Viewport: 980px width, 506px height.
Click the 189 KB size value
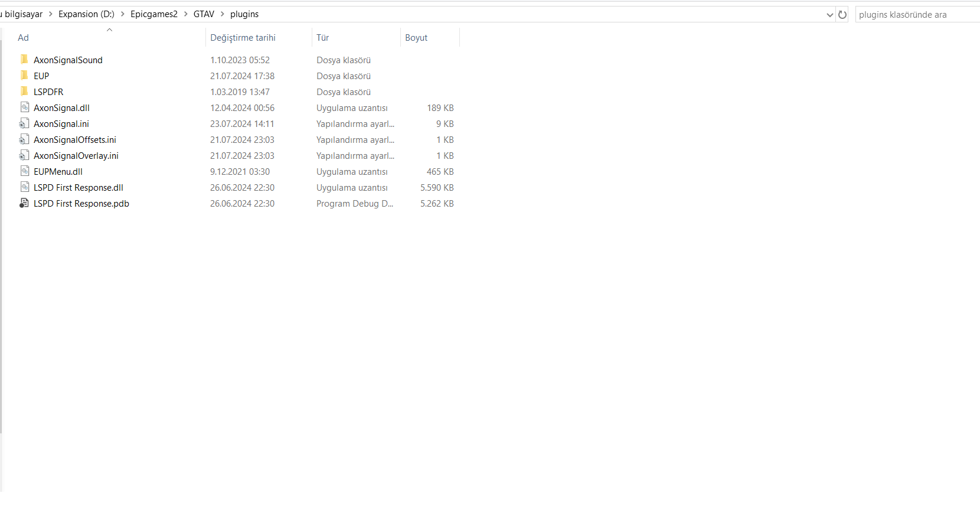pyautogui.click(x=440, y=108)
